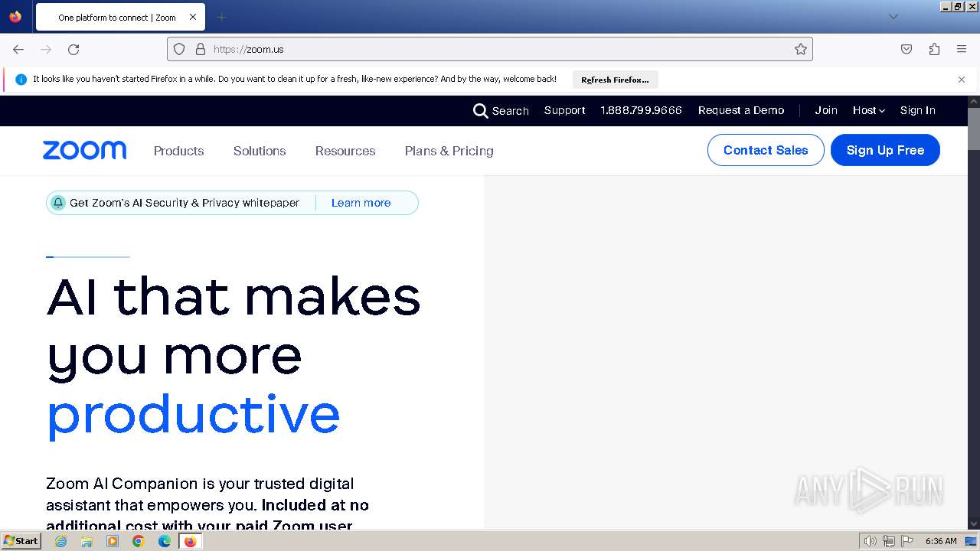Bookmark this page with the star icon
The image size is (980, 551).
click(801, 49)
